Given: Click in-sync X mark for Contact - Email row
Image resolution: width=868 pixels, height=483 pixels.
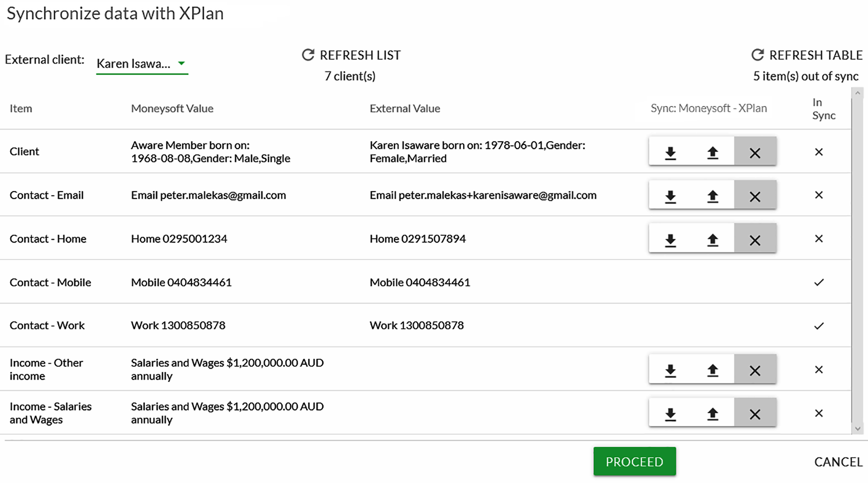Looking at the screenshot, I should 818,195.
